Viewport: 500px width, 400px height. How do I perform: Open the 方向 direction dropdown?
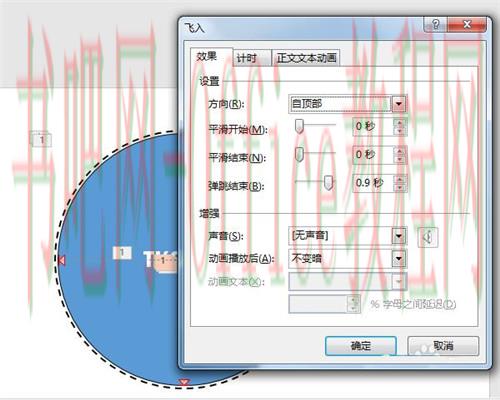pos(399,104)
